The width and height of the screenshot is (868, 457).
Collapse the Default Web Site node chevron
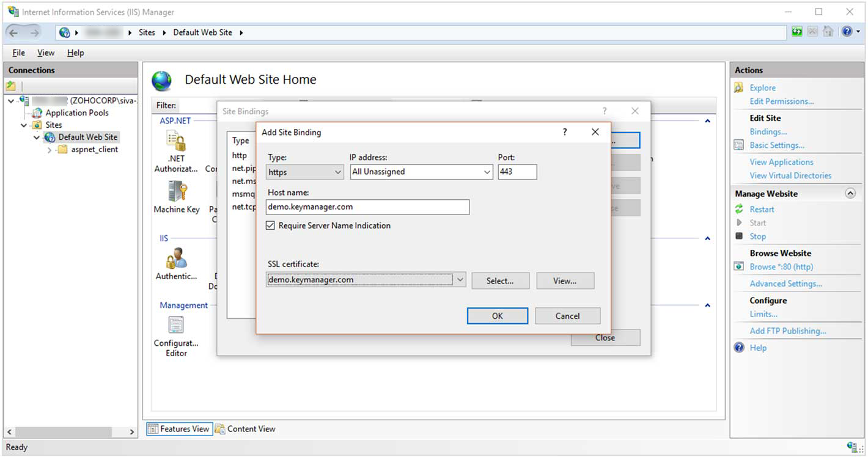point(37,137)
